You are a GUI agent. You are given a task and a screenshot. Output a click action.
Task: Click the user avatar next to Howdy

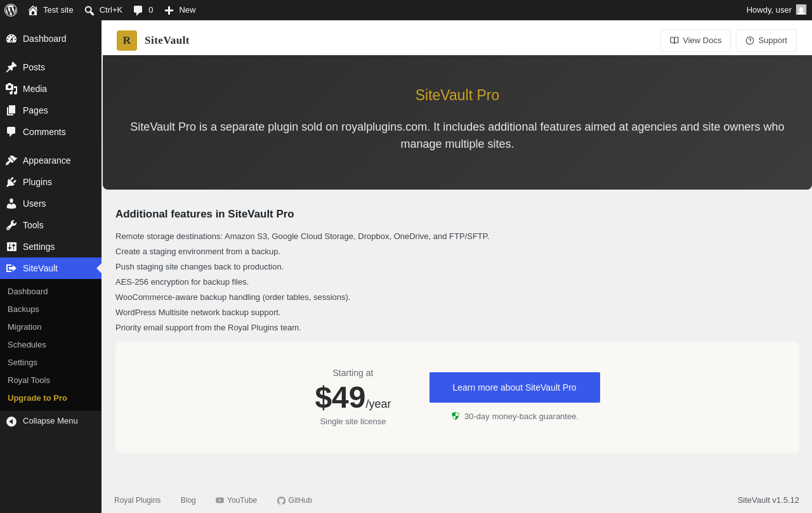click(x=801, y=10)
